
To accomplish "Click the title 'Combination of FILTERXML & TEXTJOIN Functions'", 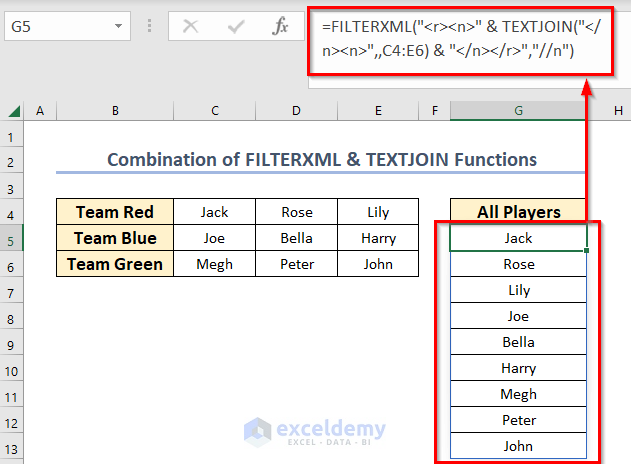I will pyautogui.click(x=322, y=160).
